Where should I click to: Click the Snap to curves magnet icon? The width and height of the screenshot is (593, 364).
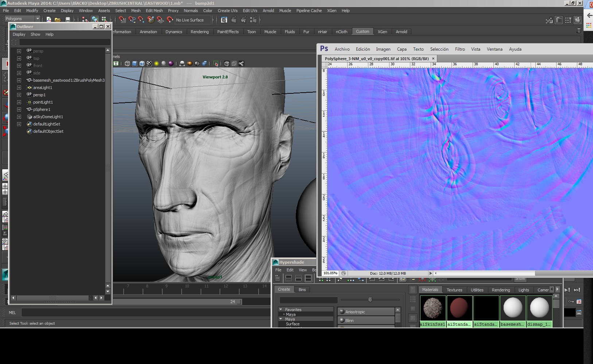tap(132, 20)
